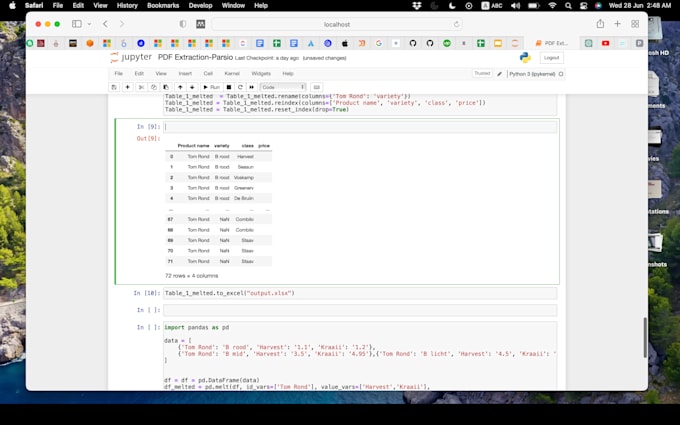The width and height of the screenshot is (680, 425).
Task: Focus the Safari address bar showing localhost
Action: [x=337, y=24]
